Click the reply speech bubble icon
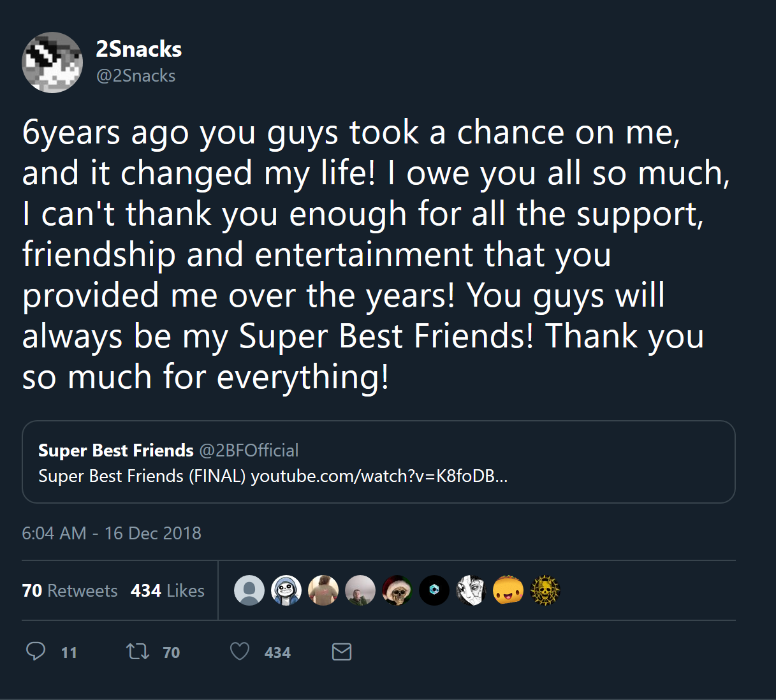This screenshot has height=700, width=776. (36, 652)
